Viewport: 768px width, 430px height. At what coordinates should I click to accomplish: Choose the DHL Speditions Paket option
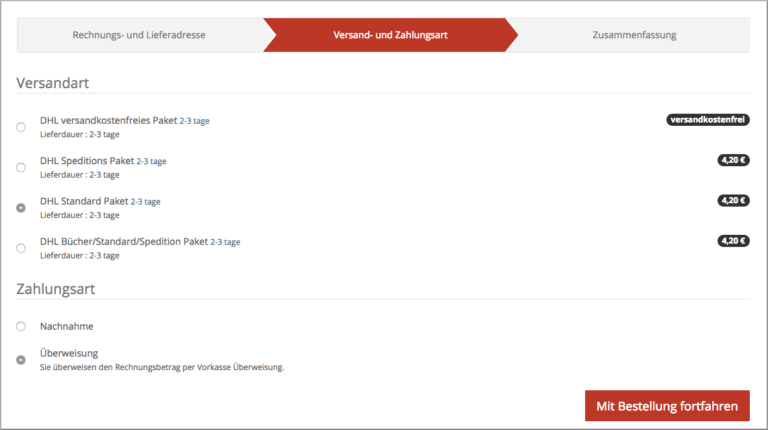click(21, 167)
